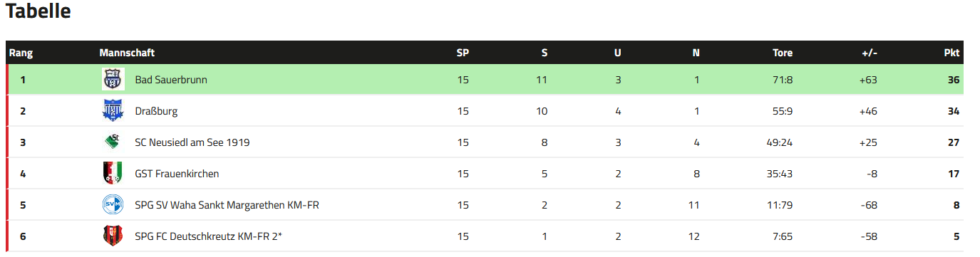The image size is (980, 257).
Task: Open SC Neusiedl am See 1919 logo
Action: click(113, 142)
